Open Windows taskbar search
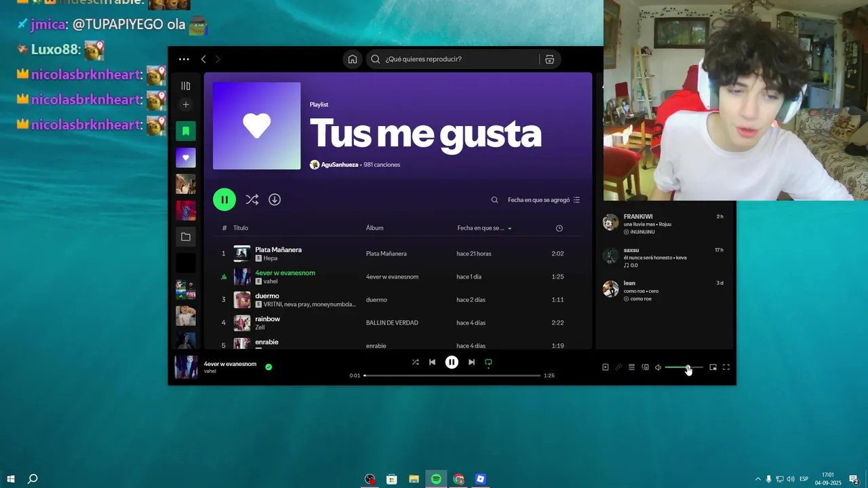The height and width of the screenshot is (488, 868). point(33,479)
